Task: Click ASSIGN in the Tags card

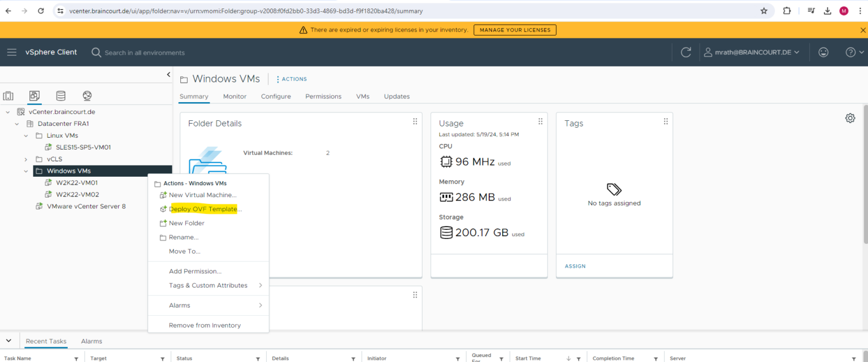Action: (575, 266)
